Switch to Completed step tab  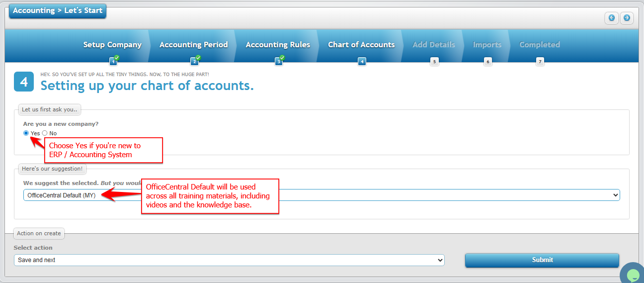click(x=540, y=45)
